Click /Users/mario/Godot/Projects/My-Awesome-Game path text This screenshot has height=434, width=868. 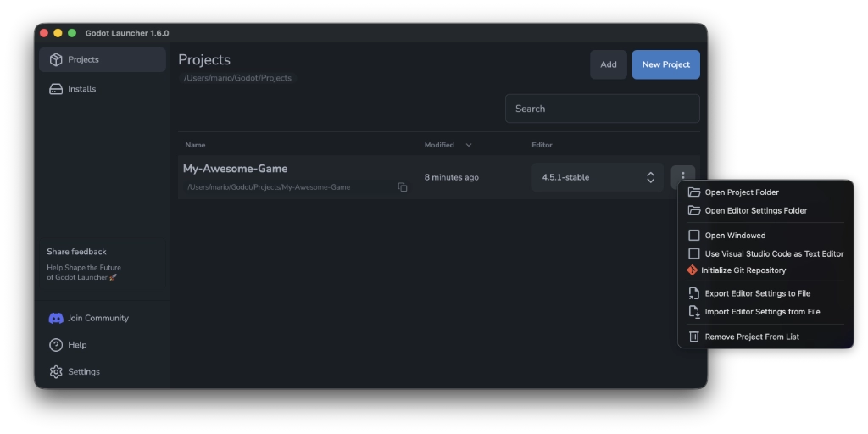269,187
